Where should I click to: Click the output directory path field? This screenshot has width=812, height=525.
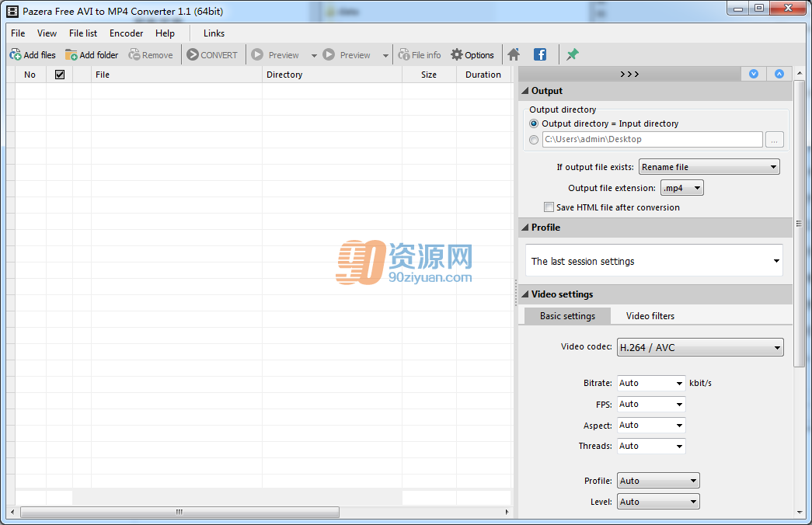652,139
